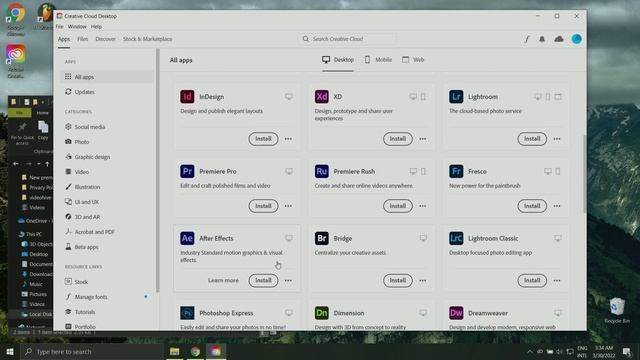
Task: Show Web apps tab
Action: pos(413,60)
